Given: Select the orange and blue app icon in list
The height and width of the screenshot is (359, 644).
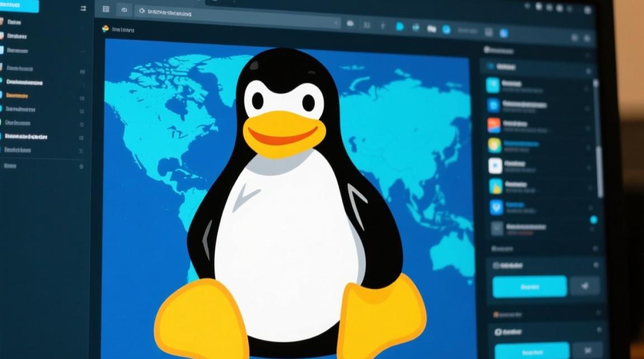Looking at the screenshot, I should [494, 125].
